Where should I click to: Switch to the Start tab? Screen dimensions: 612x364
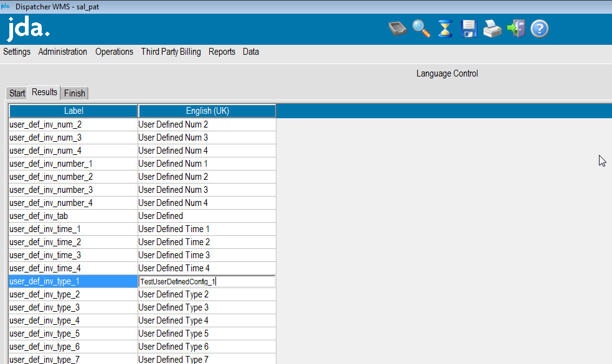pyautogui.click(x=17, y=93)
